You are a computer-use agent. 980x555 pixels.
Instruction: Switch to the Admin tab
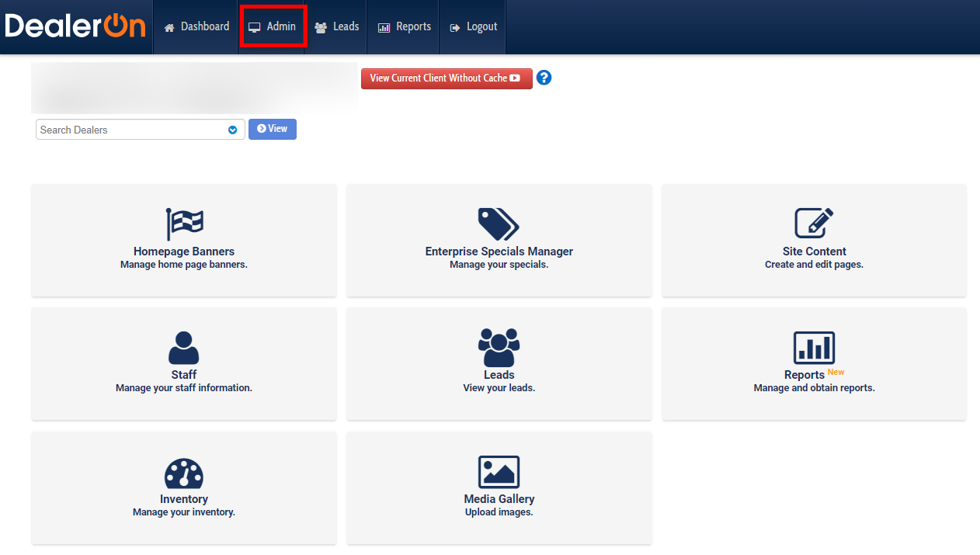click(x=273, y=26)
